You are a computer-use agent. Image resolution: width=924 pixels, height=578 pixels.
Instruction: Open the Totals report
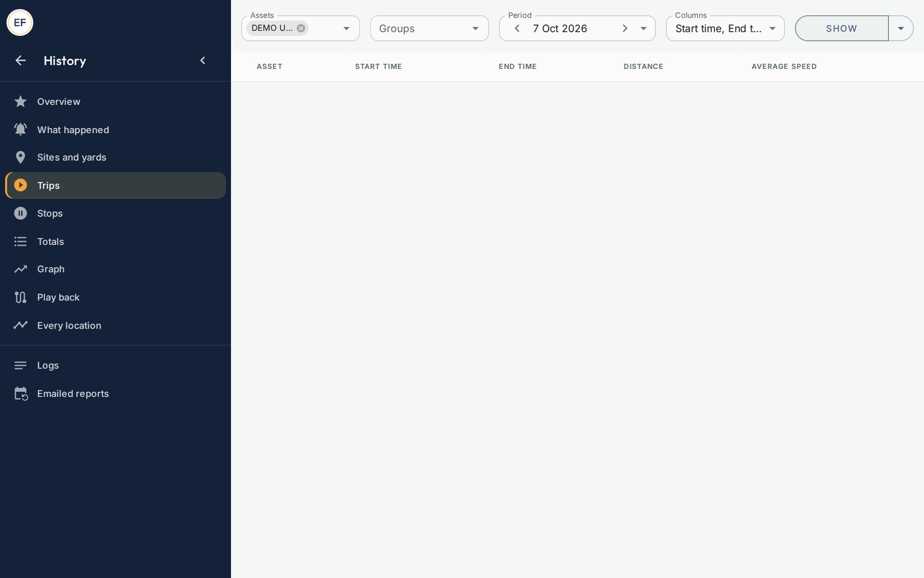pyautogui.click(x=116, y=241)
